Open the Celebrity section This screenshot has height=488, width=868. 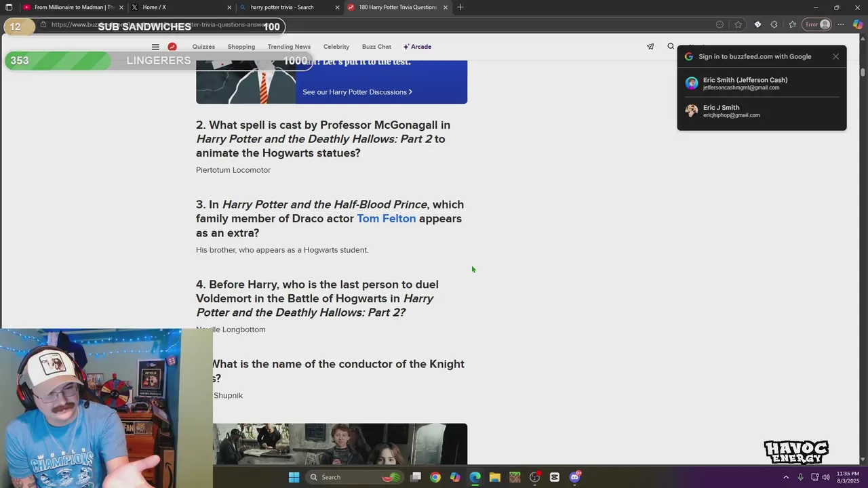[x=336, y=47]
